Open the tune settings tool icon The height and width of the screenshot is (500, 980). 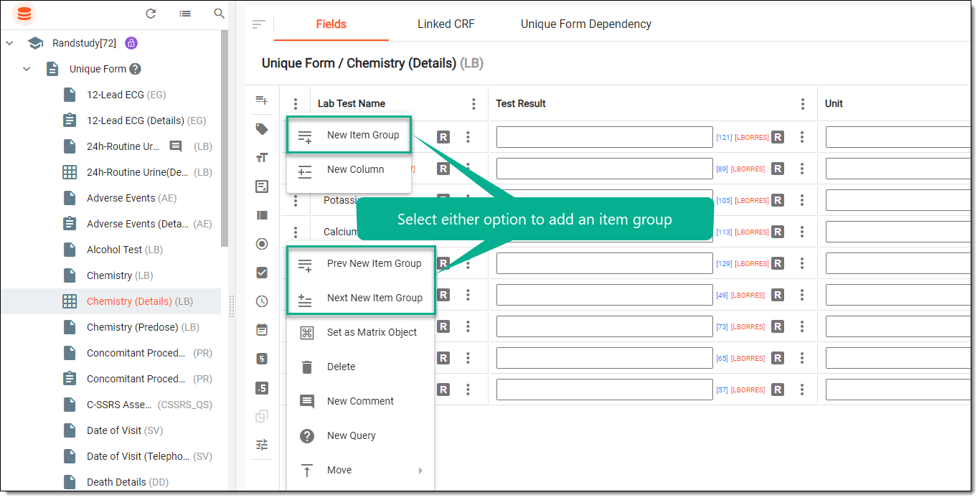(x=262, y=445)
